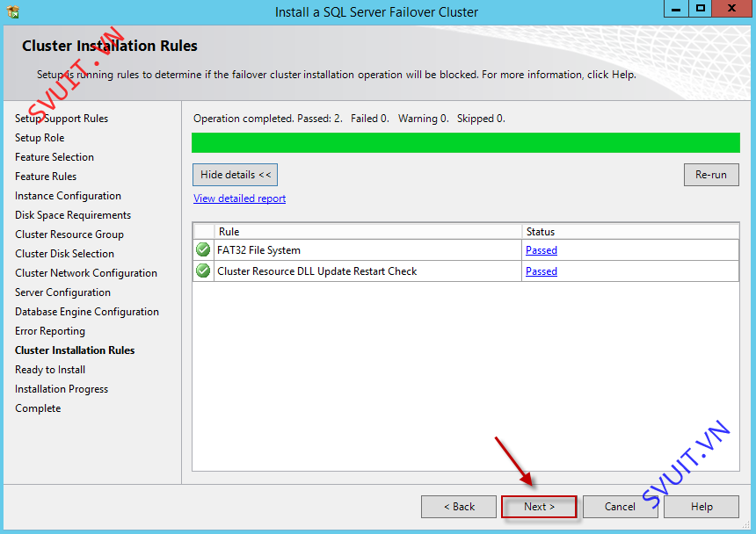756x534 pixels.
Task: Go back with the < Back button
Action: click(x=459, y=507)
